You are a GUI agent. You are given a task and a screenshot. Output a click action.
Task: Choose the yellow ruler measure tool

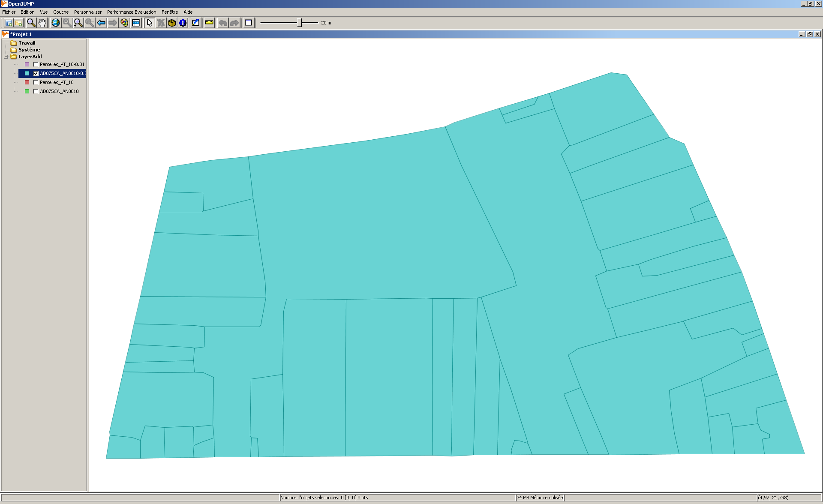209,23
